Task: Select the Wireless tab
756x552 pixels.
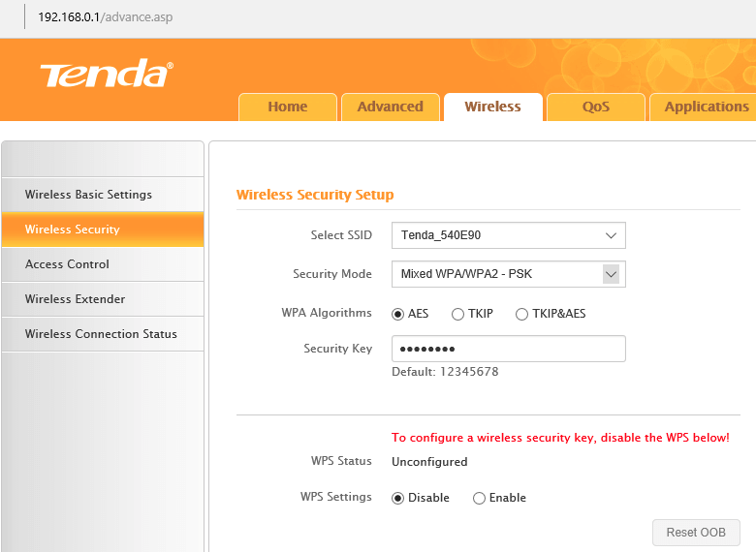Action: pyautogui.click(x=492, y=107)
